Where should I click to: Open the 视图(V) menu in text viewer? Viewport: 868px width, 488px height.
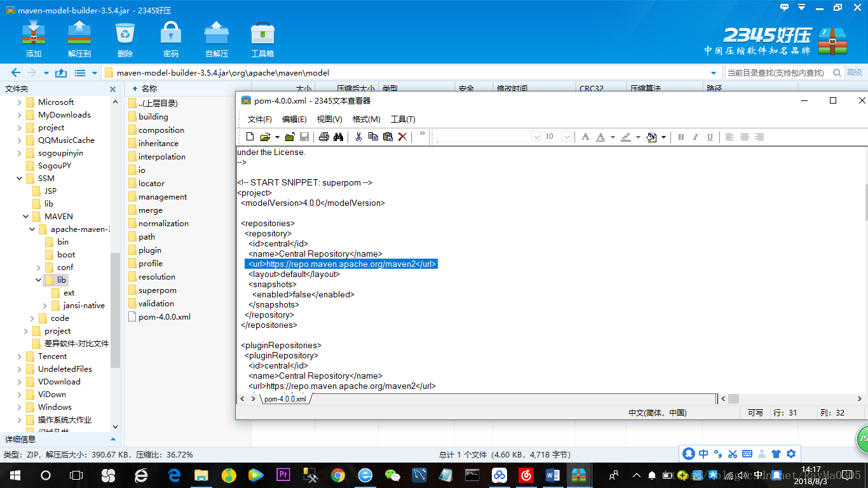329,119
